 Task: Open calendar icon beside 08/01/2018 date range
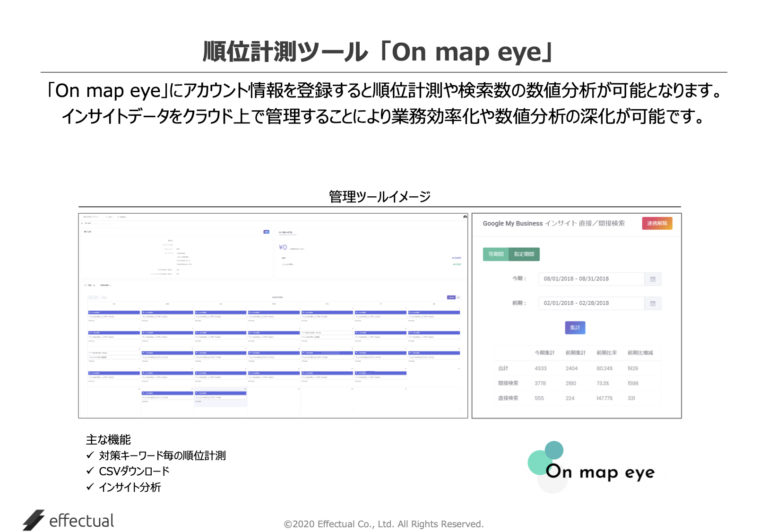652,279
